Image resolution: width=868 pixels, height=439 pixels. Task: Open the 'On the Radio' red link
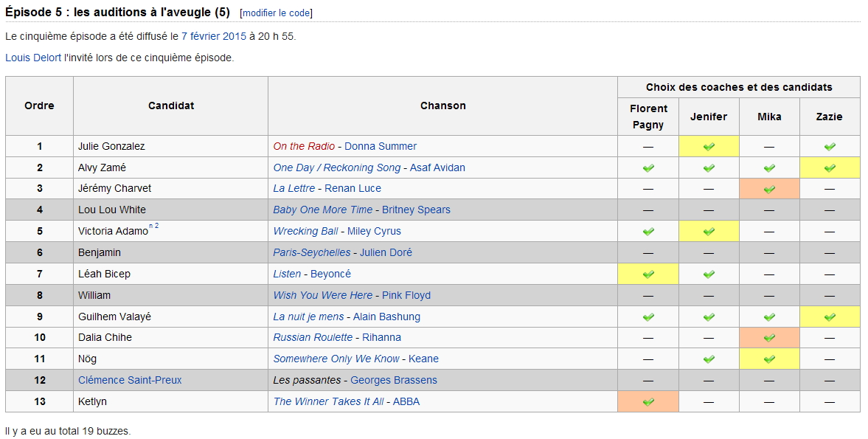click(304, 146)
